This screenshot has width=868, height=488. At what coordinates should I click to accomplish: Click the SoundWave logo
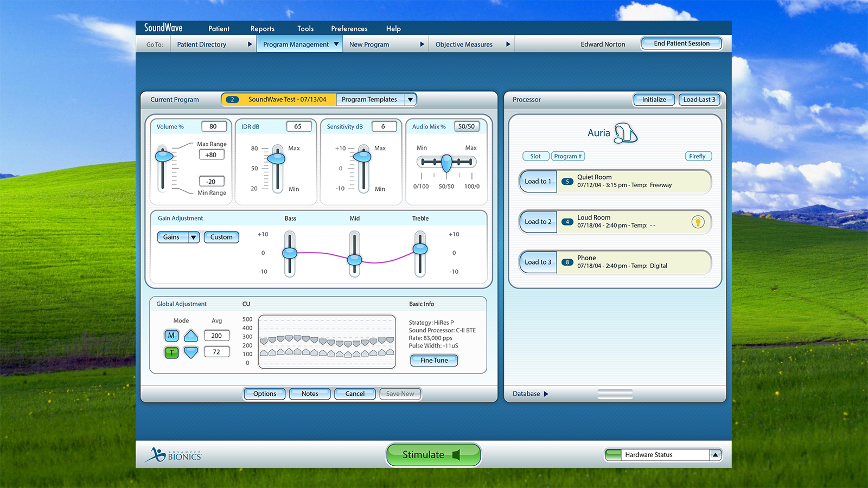[x=163, y=28]
